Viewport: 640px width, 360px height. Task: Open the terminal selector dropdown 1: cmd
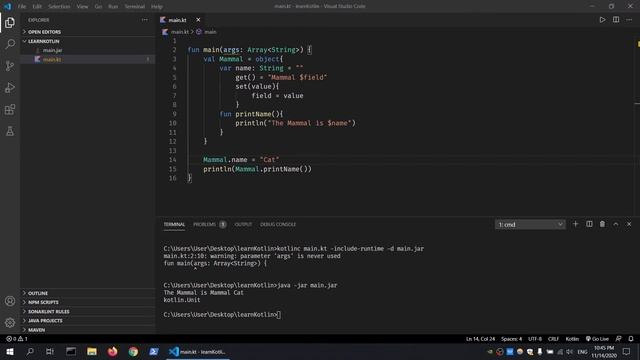click(530, 224)
